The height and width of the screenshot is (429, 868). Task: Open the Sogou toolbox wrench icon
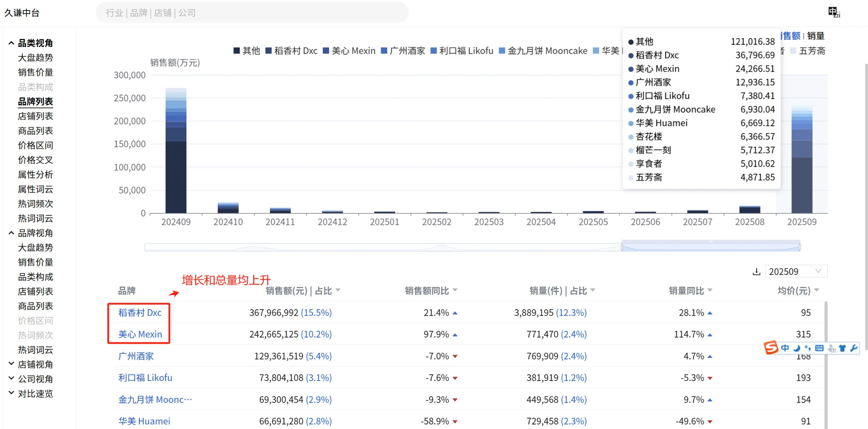854,348
